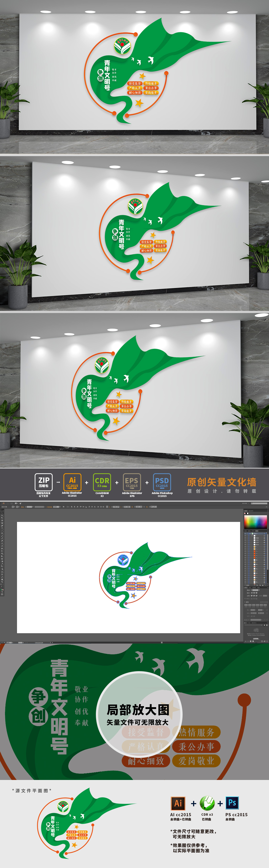The width and height of the screenshot is (269, 868).
Task: Click the green CorelDRAW pencil app icon
Action: point(207,803)
